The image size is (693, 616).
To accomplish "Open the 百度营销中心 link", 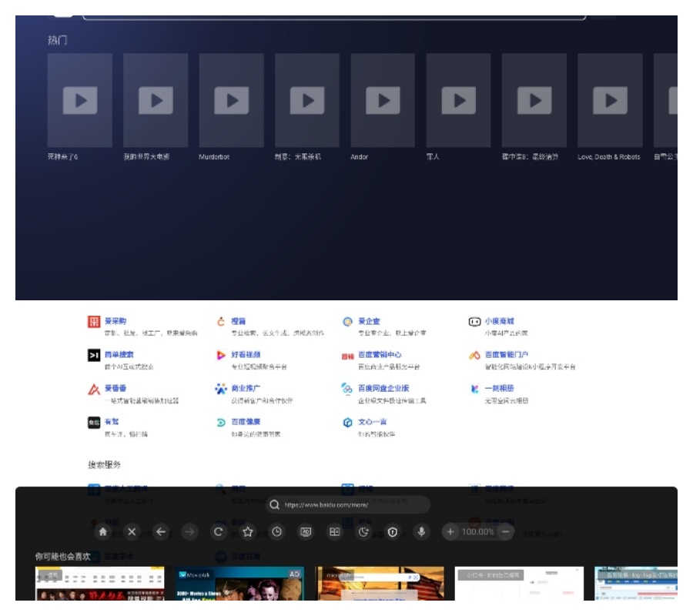I will 380,354.
